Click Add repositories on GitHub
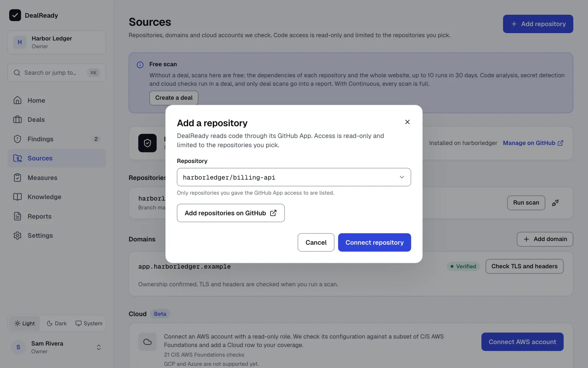588x368 pixels. [231, 213]
